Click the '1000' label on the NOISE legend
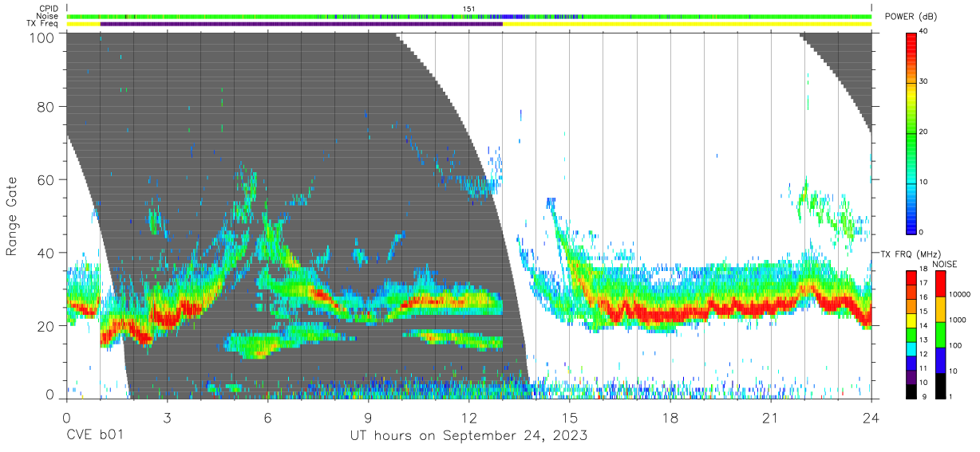This screenshot has width=980, height=452. pos(957,320)
